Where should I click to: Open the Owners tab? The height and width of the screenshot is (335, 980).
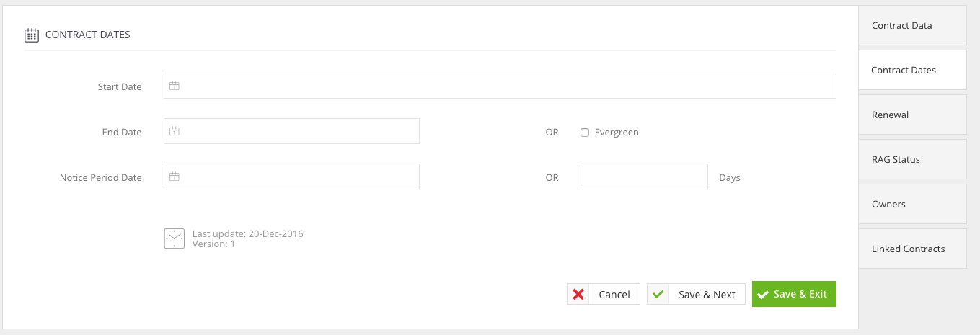[912, 204]
